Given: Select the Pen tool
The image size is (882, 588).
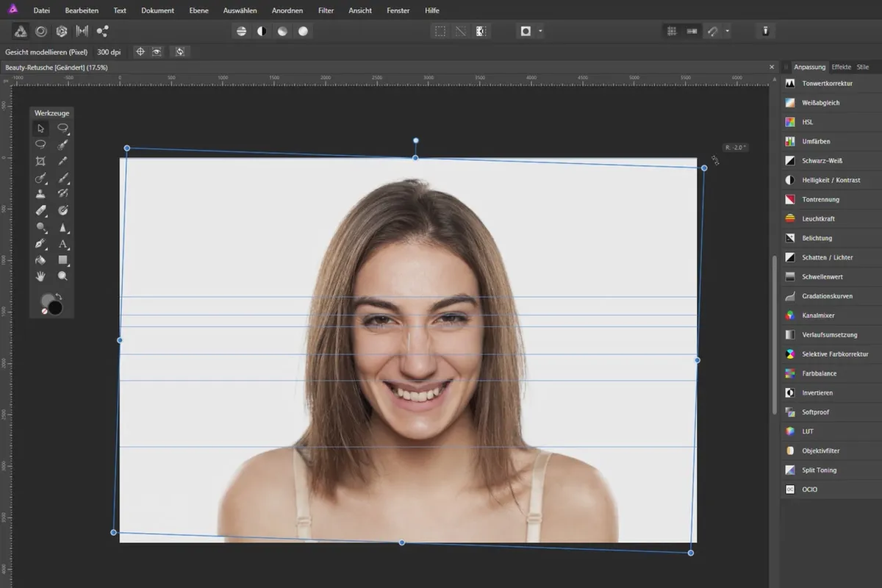Looking at the screenshot, I should 41,243.
